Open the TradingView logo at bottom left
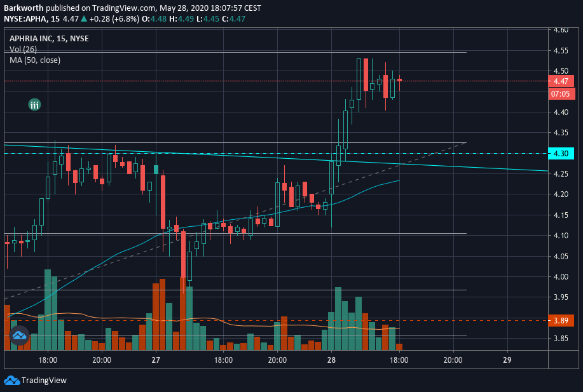 (36, 380)
